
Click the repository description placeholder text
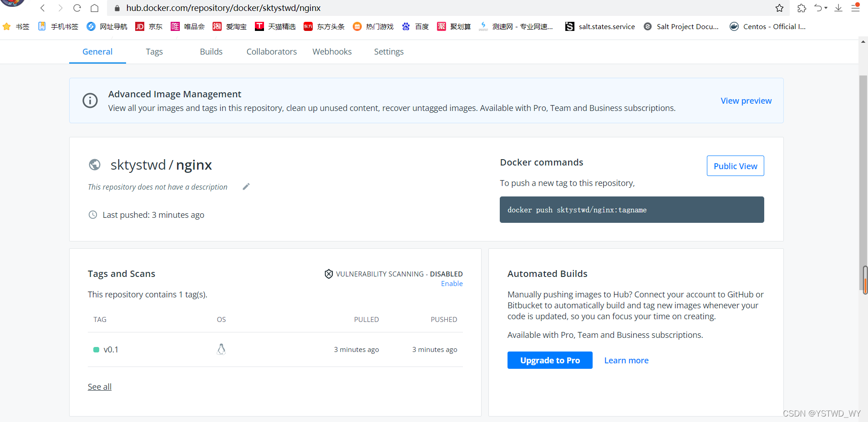[x=157, y=187]
